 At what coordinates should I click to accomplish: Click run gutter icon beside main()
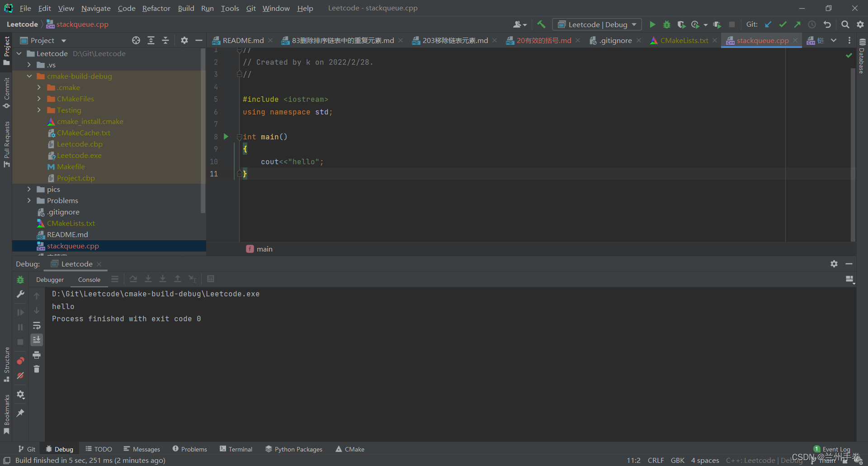226,137
